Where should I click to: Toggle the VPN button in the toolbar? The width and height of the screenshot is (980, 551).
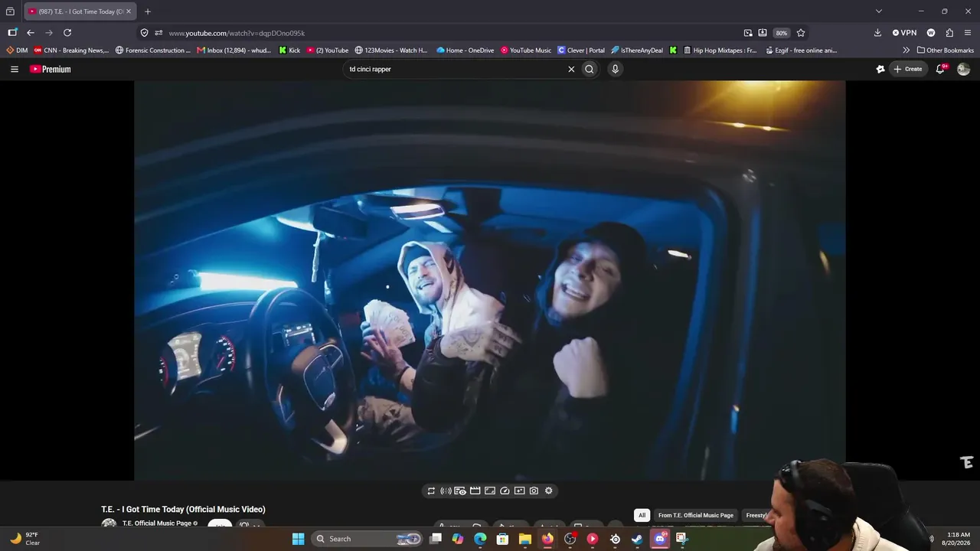904,33
